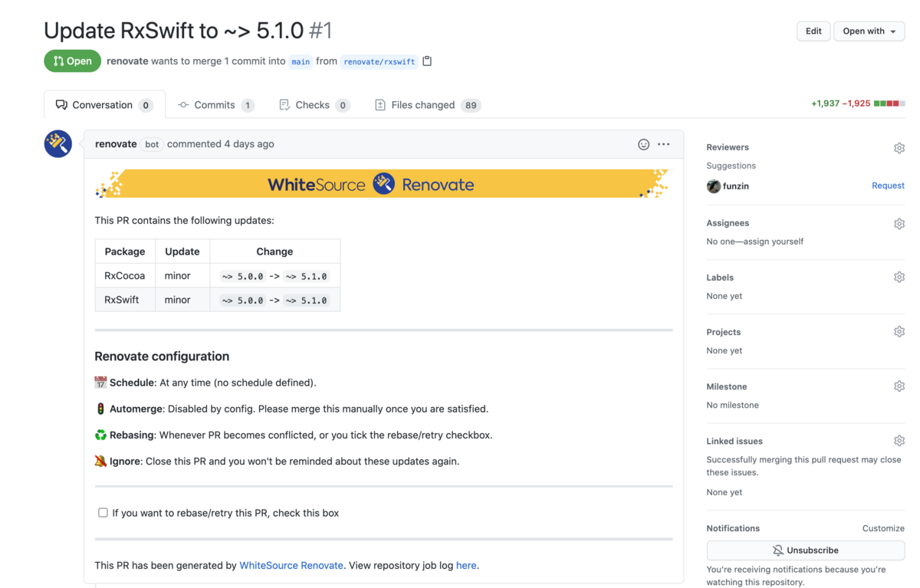Add emoji reaction smiley icon
This screenshot has height=588, width=920.
point(644,144)
